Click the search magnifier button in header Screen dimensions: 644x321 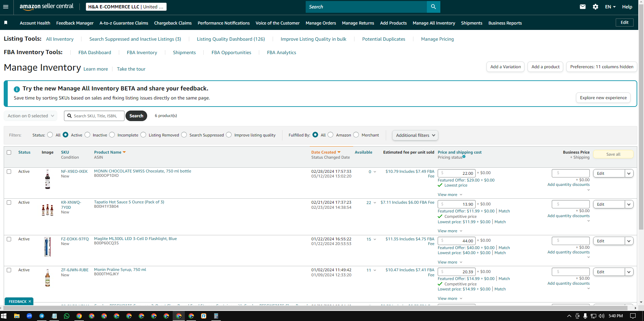point(433,7)
